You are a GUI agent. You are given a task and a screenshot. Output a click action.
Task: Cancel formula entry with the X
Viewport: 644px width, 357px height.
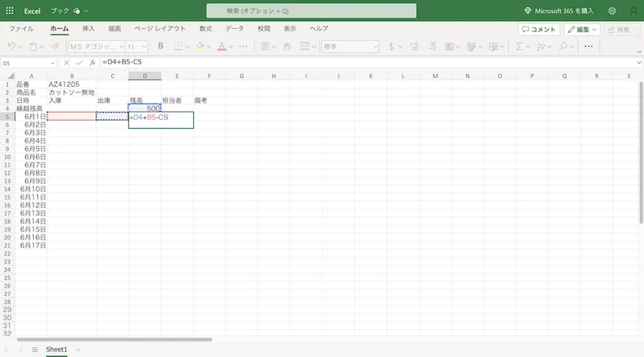pyautogui.click(x=67, y=63)
